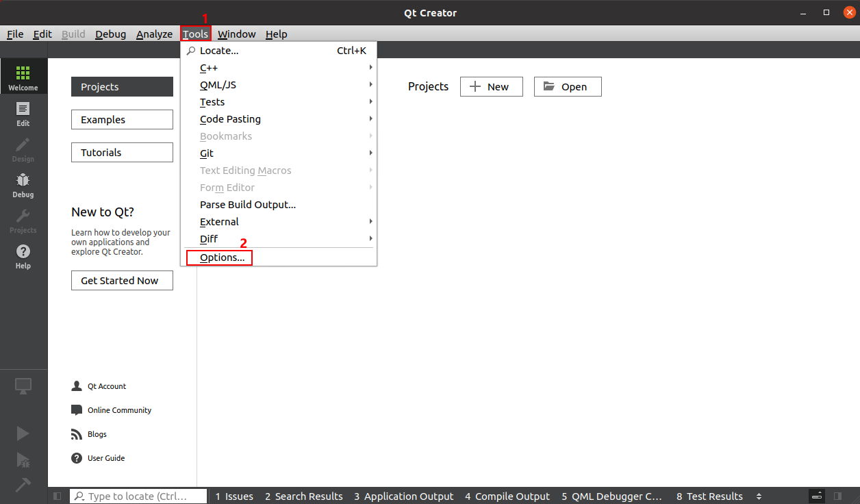This screenshot has width=860, height=504.
Task: Click the User Guide question icon
Action: 77,458
